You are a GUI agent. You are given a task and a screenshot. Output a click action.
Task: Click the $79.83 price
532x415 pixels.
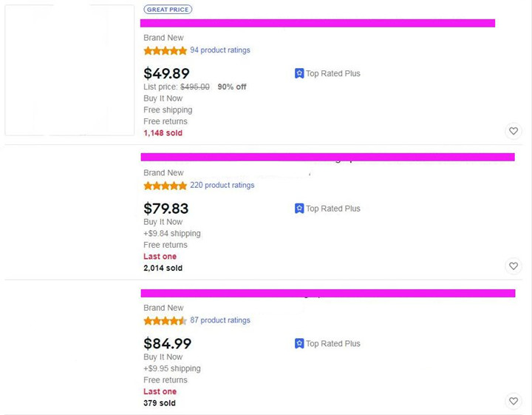pos(166,209)
